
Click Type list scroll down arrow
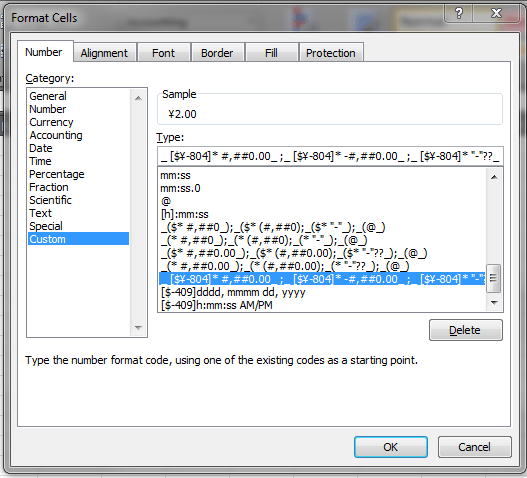coord(494,303)
